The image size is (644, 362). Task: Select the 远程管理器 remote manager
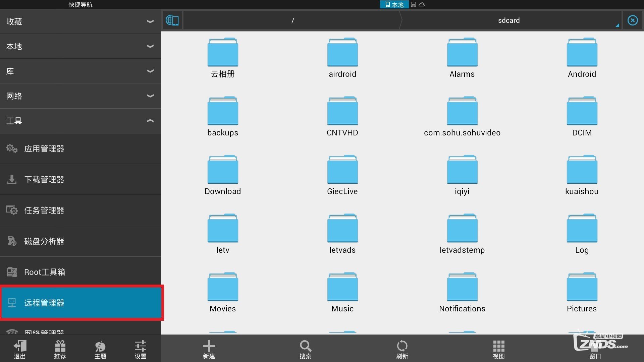(80, 303)
